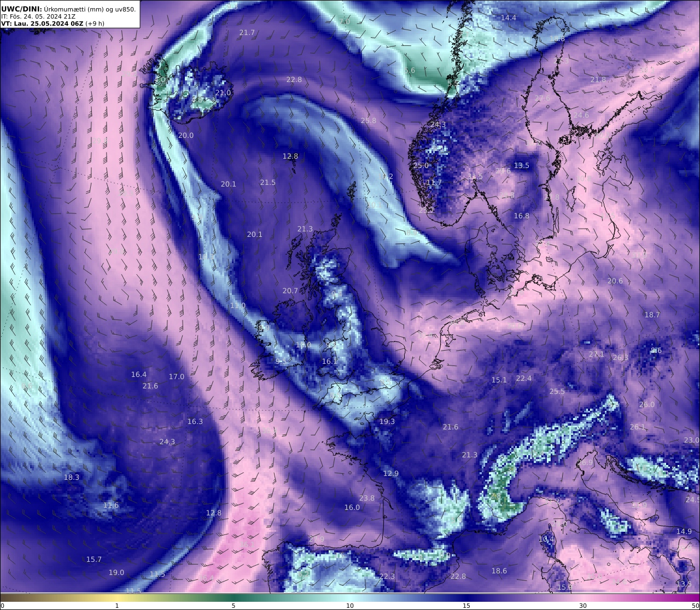Image resolution: width=700 pixels, height=610 pixels.
Task: Select the 23.8 value on the map
Action: [367, 498]
